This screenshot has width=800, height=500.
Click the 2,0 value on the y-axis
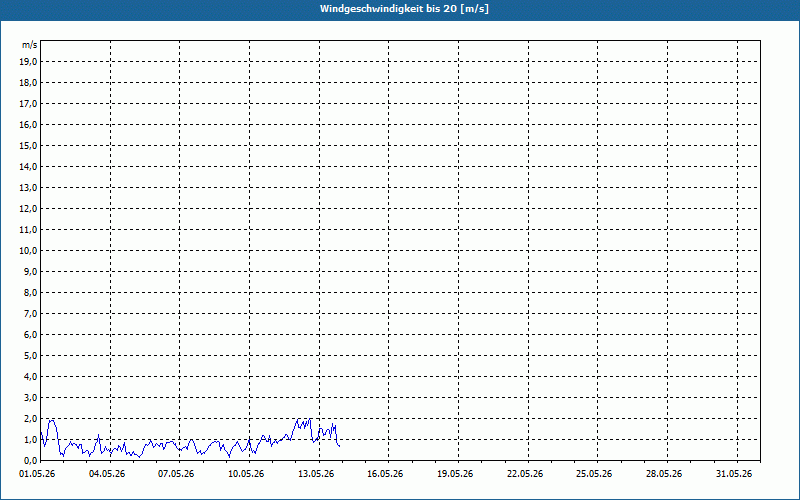[x=31, y=418]
